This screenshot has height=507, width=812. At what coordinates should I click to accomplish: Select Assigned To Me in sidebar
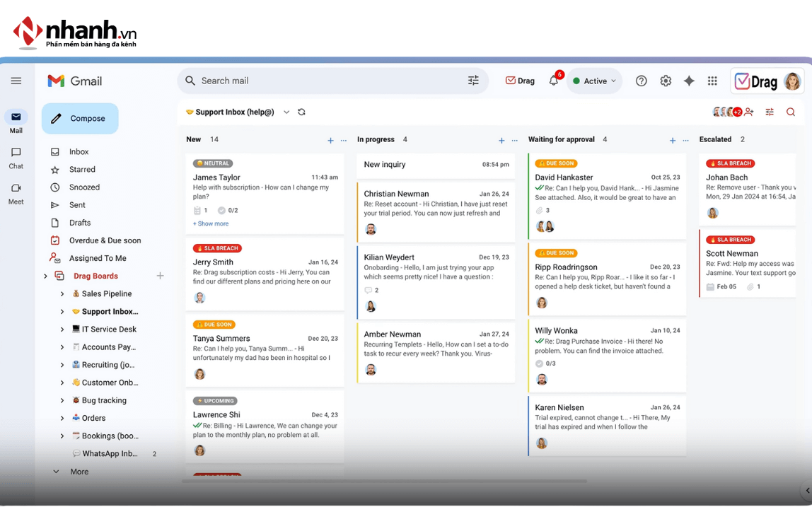pos(98,258)
